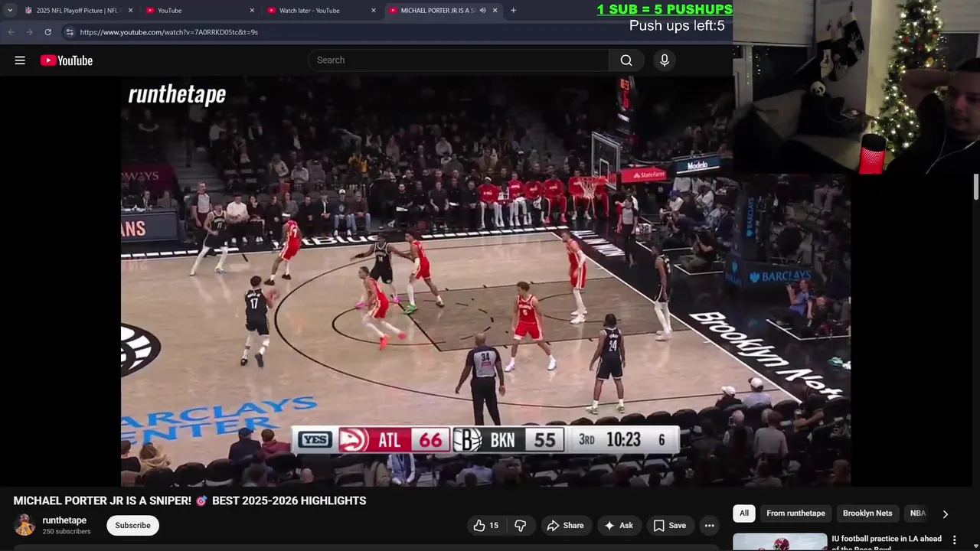Open the runthetape channel name link
This screenshot has width=980, height=551.
point(64,520)
